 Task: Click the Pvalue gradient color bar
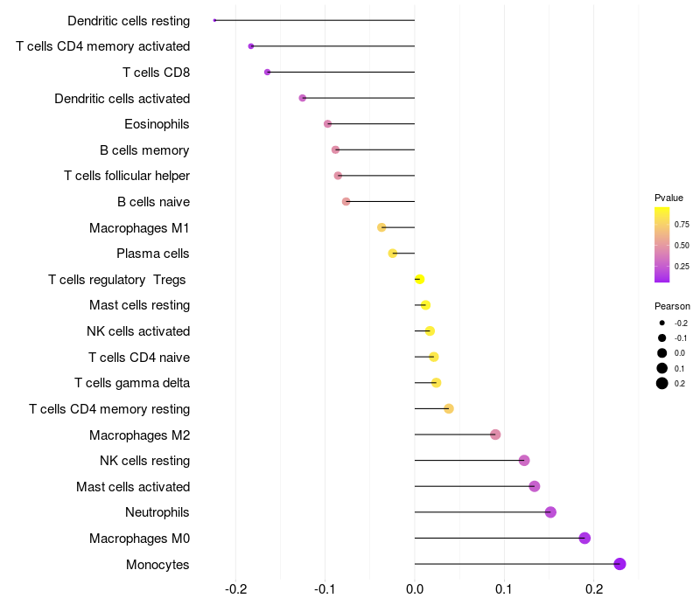tap(662, 245)
